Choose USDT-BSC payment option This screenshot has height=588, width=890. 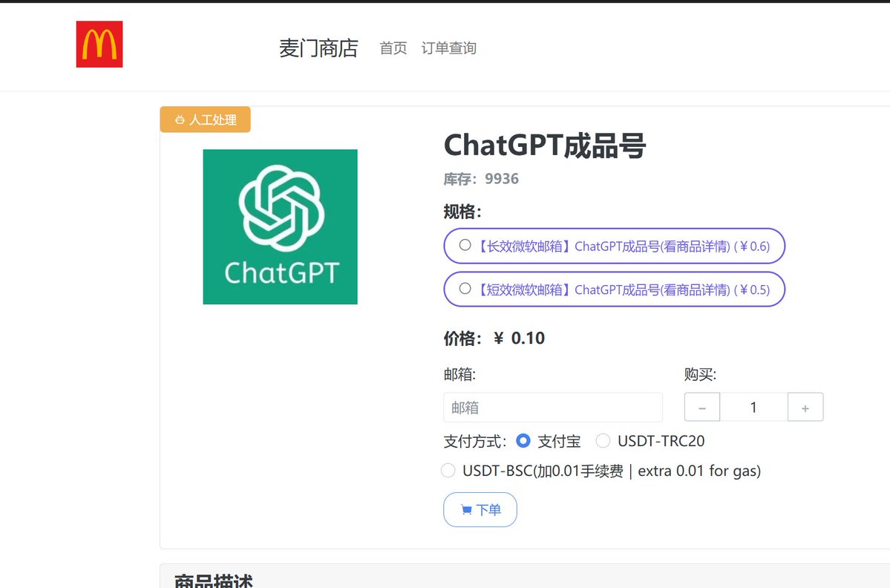[448, 471]
